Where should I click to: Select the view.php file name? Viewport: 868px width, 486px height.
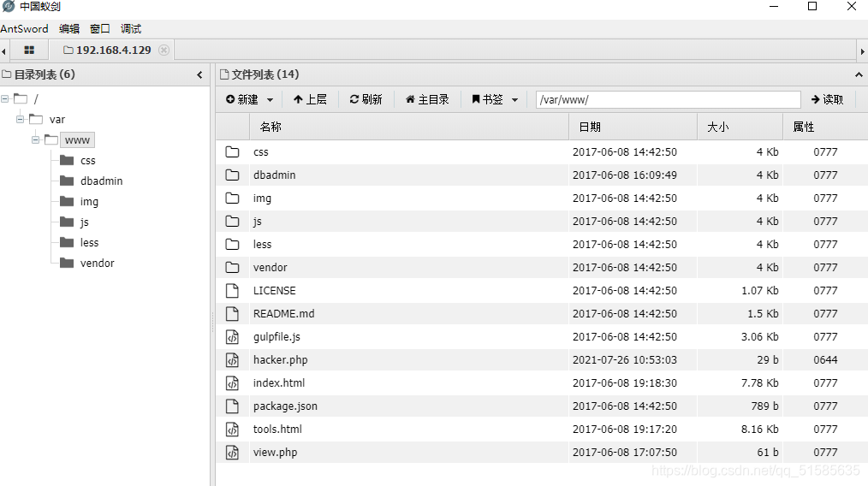pyautogui.click(x=275, y=453)
